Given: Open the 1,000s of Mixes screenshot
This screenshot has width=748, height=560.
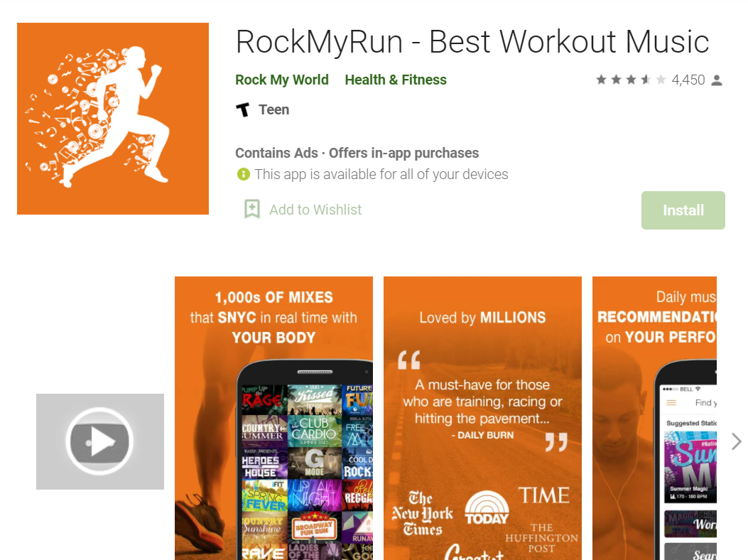Looking at the screenshot, I should pos(273,418).
